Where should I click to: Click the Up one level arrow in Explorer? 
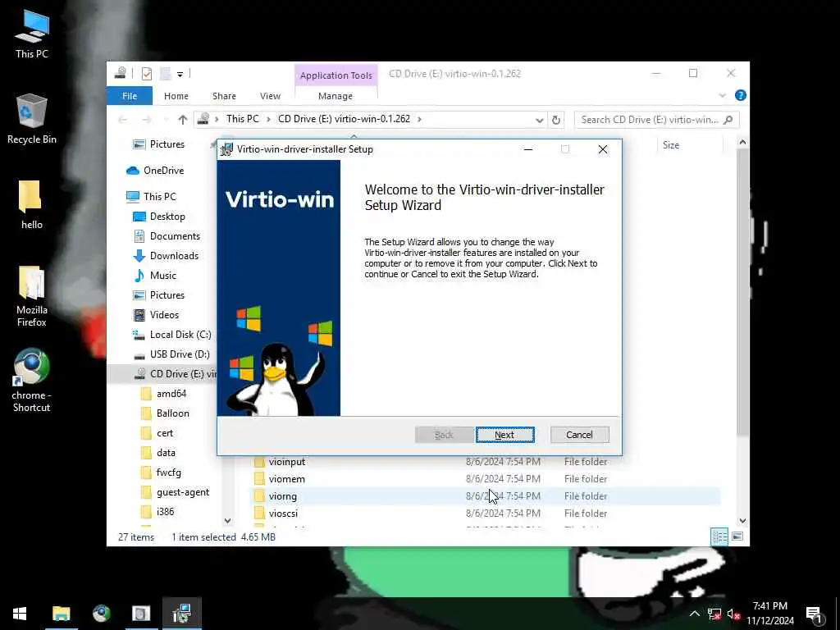tap(183, 120)
